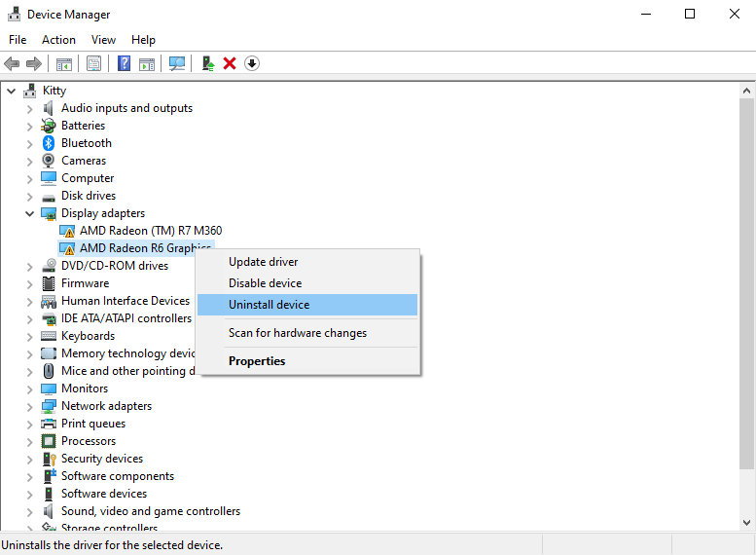Select the Cameras row label
Image resolution: width=756 pixels, height=555 pixels.
click(x=84, y=161)
